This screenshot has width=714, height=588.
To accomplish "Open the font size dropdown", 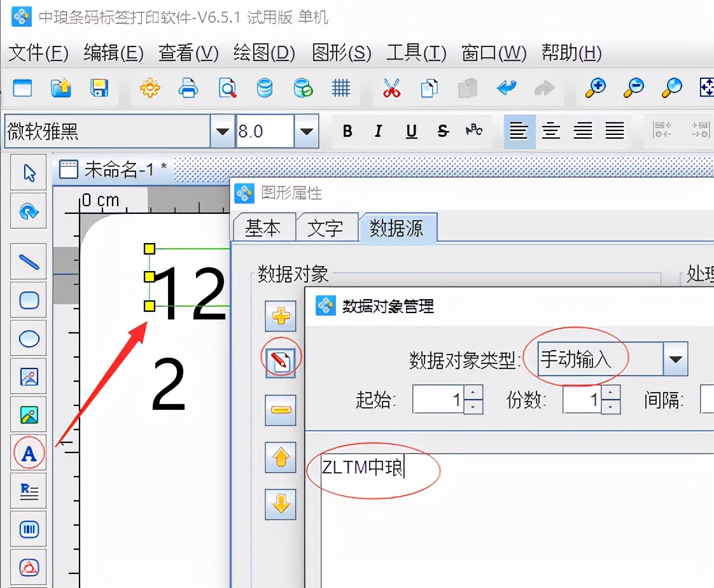I will [x=307, y=130].
